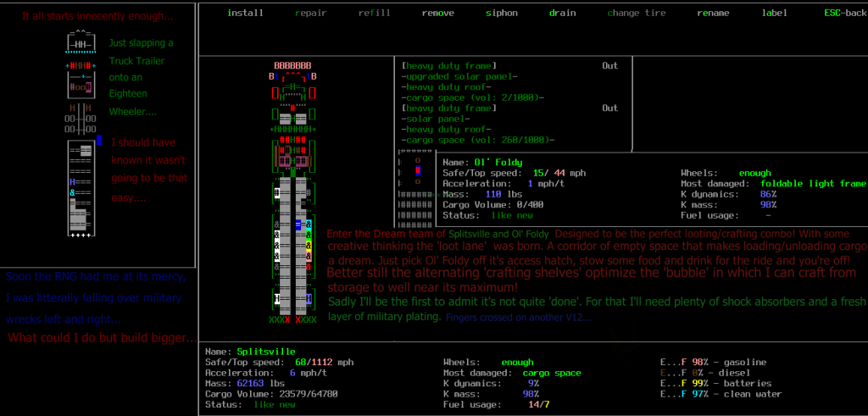This screenshot has height=416, width=868.
Task: Click the gasoline fuel gauge
Action: click(x=719, y=361)
